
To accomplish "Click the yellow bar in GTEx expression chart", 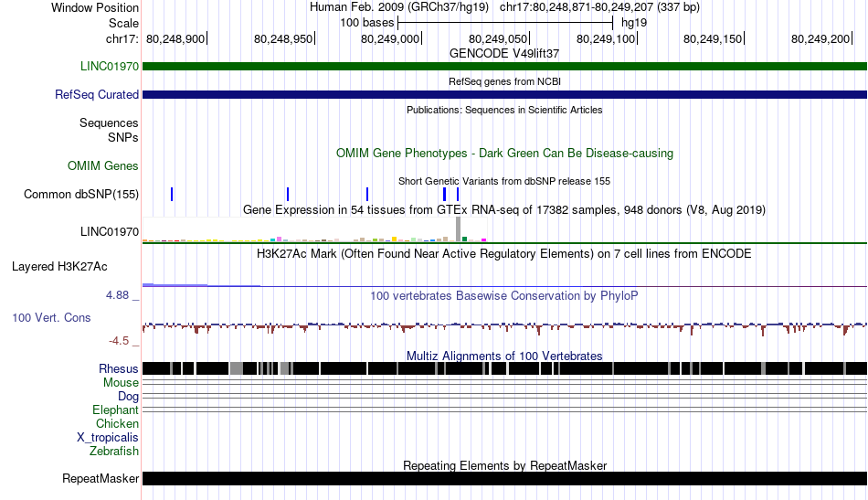I will (394, 239).
